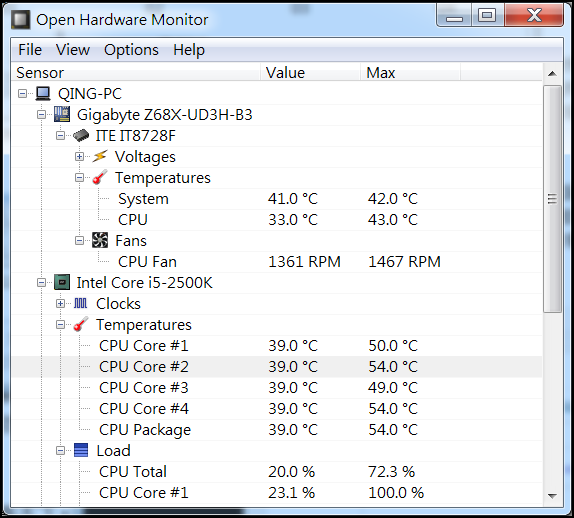Click the Voltages lightning bolt icon
The width and height of the screenshot is (574, 518).
point(100,157)
